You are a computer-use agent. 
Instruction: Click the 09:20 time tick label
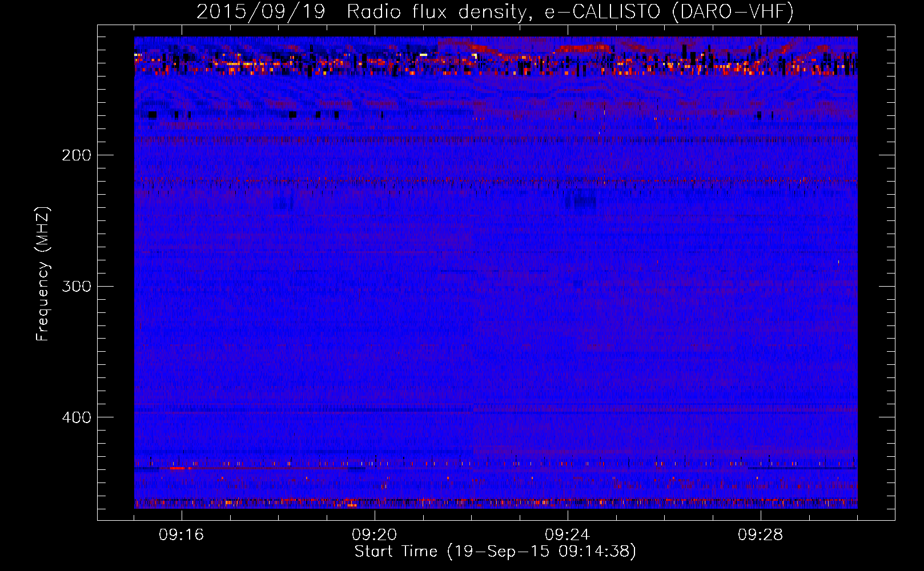tap(375, 534)
